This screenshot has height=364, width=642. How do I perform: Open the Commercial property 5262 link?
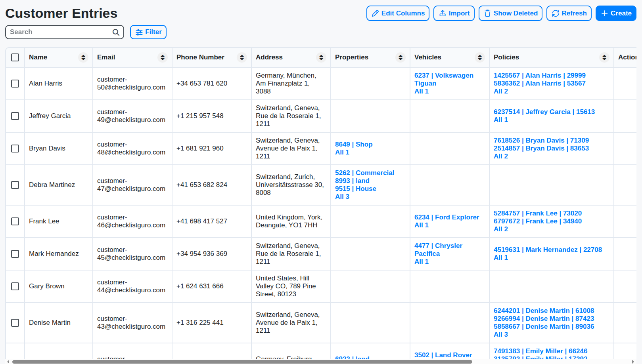tap(364, 173)
